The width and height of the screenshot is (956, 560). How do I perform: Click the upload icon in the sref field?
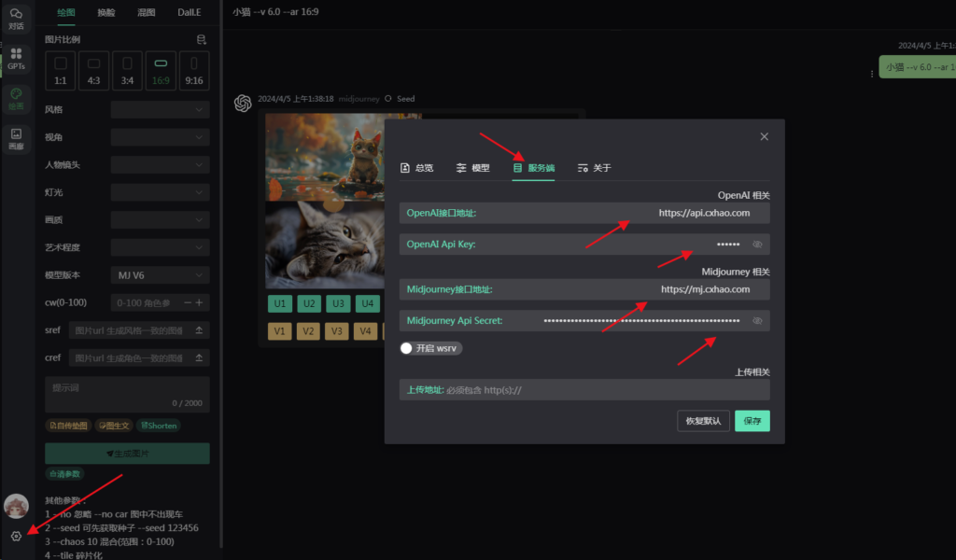199,331
